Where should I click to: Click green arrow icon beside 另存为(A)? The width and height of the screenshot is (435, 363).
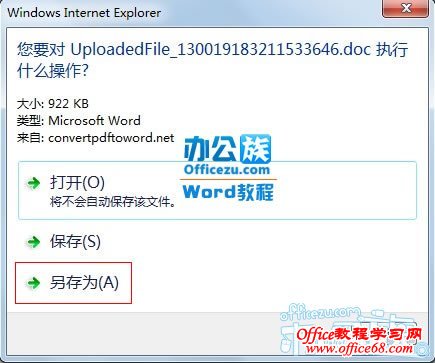pyautogui.click(x=33, y=283)
